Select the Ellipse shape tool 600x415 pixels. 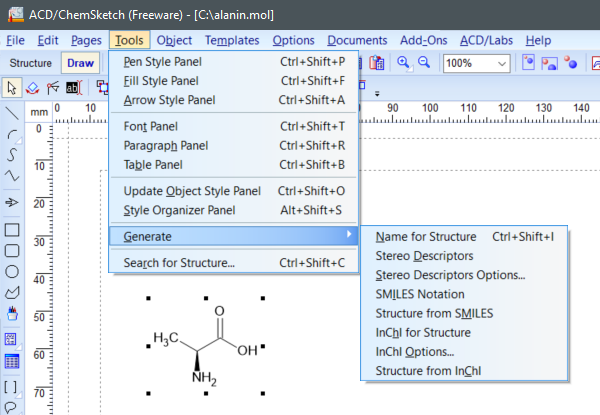(x=12, y=272)
